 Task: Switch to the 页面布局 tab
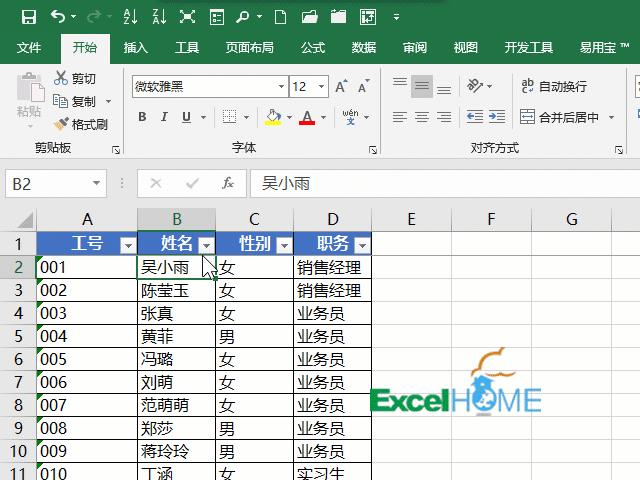pyautogui.click(x=249, y=48)
